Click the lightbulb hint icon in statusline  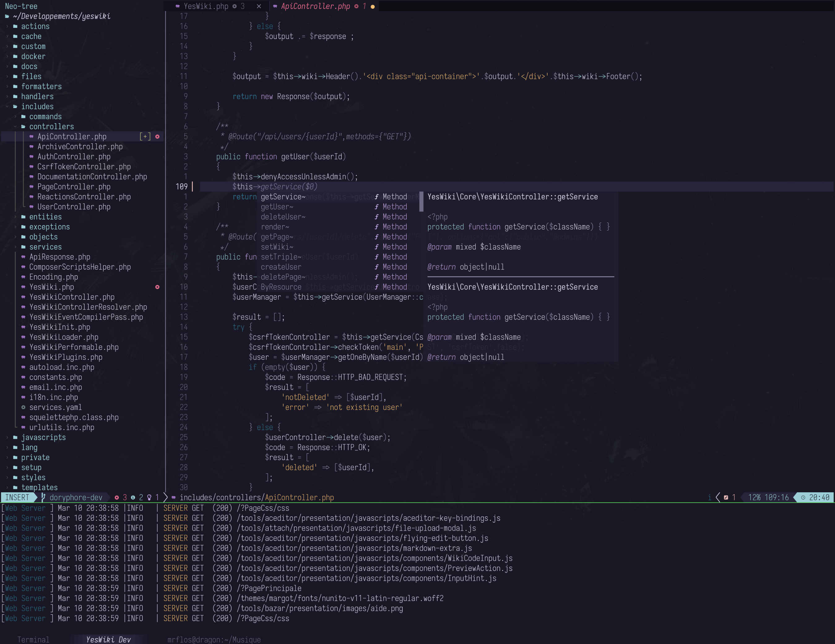tap(149, 497)
